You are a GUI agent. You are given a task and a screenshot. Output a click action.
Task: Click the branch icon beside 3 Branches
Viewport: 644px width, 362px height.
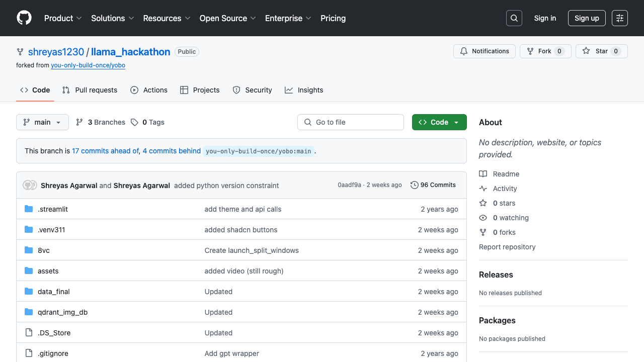click(x=79, y=122)
